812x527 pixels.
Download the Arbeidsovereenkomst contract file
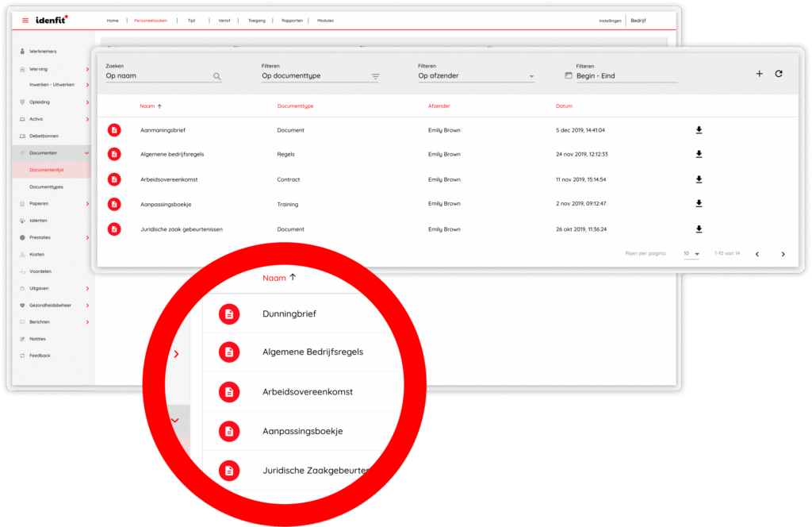click(699, 179)
